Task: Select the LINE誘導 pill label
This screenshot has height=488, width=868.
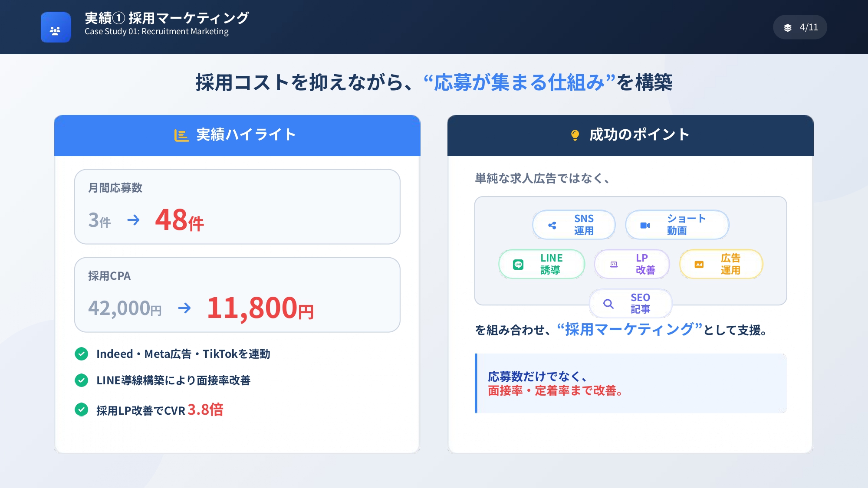Action: 551,264
